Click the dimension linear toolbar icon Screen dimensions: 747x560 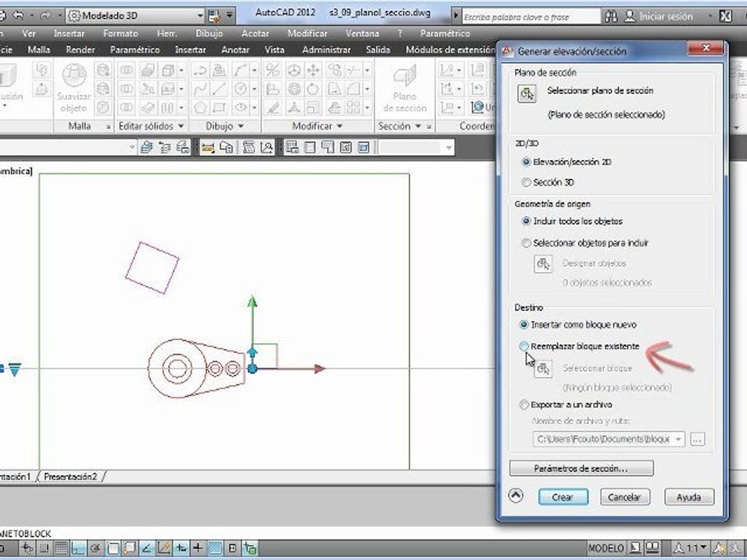(208, 148)
